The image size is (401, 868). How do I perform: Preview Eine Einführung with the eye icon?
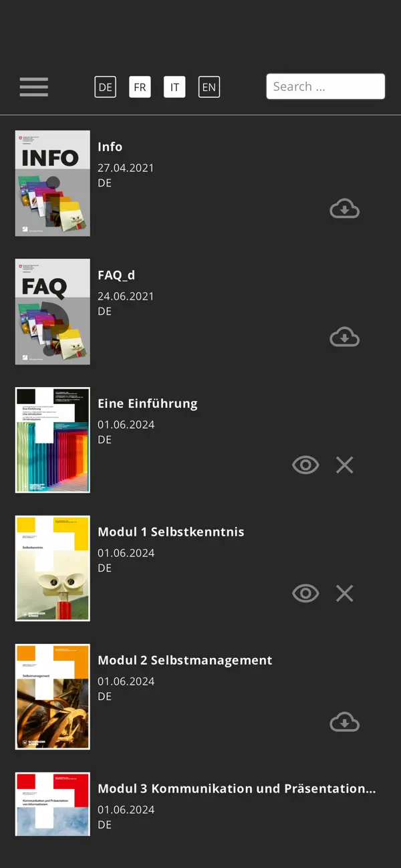pos(305,465)
